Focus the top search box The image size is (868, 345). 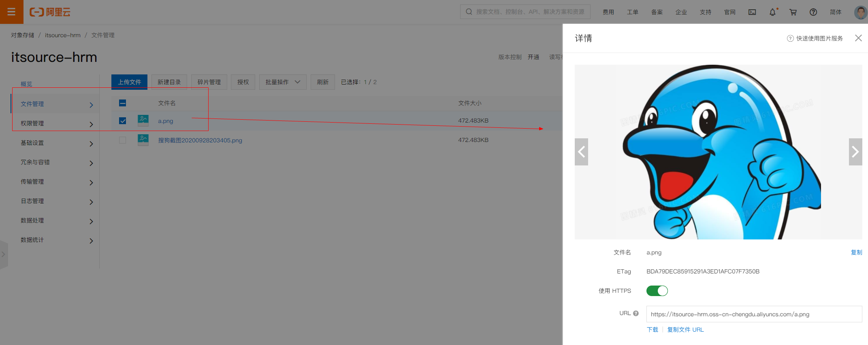pyautogui.click(x=525, y=12)
